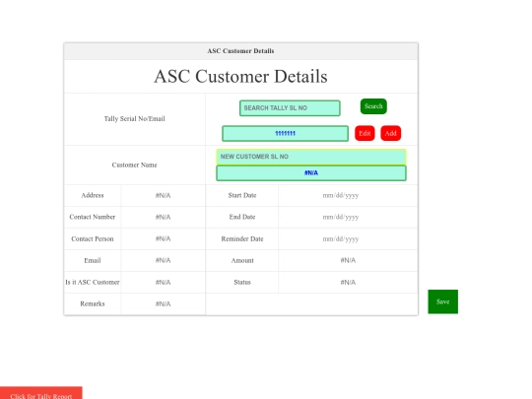The height and width of the screenshot is (399, 532).
Task: Click the Contact Person label
Action: pyautogui.click(x=93, y=238)
